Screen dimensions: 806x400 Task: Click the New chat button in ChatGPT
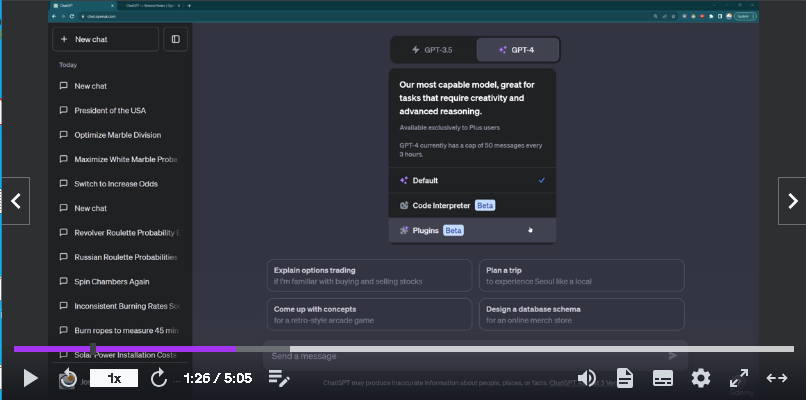tap(105, 39)
